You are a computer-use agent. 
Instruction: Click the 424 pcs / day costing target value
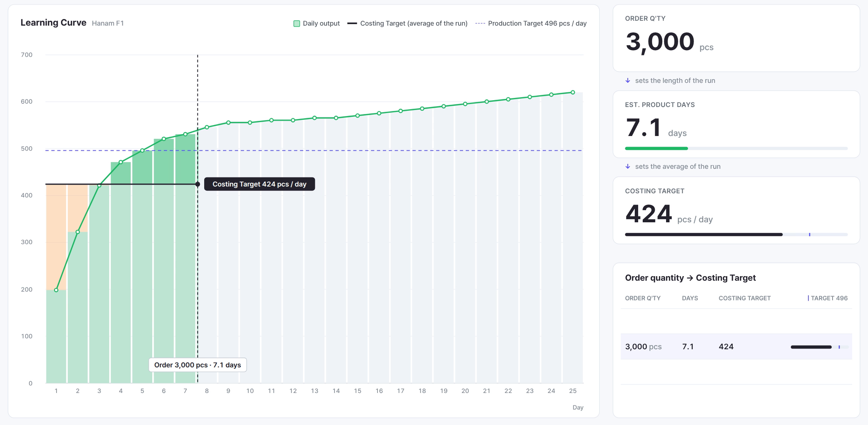tap(648, 214)
